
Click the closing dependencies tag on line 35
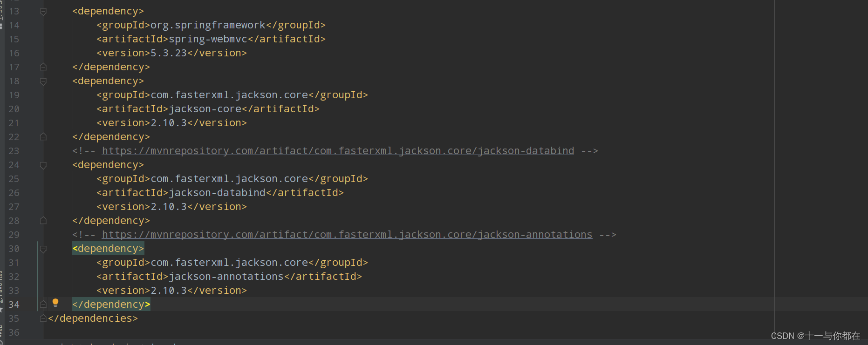point(93,318)
